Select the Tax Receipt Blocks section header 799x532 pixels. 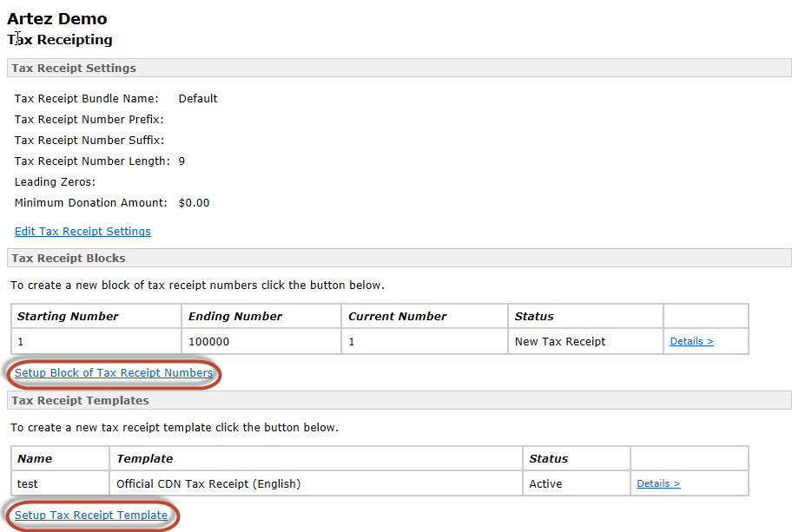tap(69, 259)
